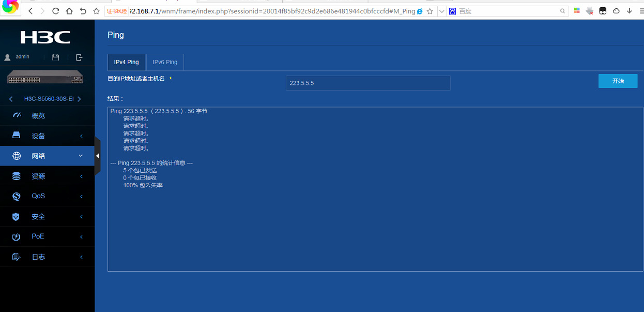Viewport: 644px width, 312px height.
Task: Go to previous device with left chevron
Action: coord(11,99)
